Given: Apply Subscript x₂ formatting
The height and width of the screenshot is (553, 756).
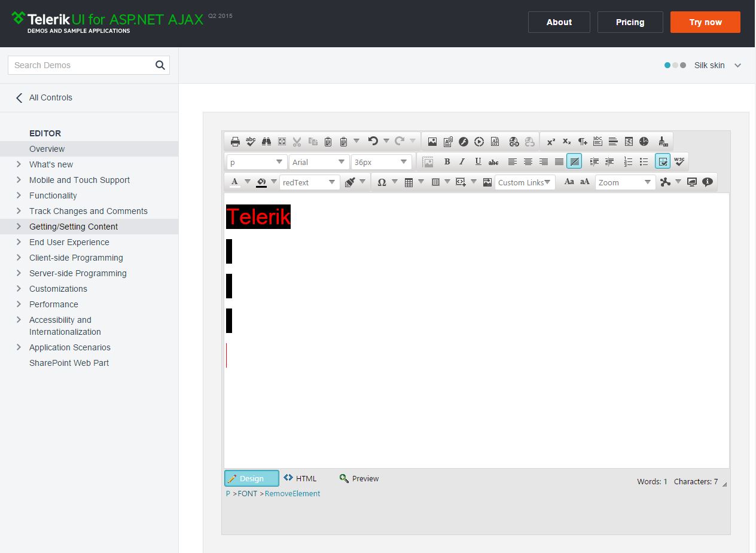Looking at the screenshot, I should (x=566, y=142).
